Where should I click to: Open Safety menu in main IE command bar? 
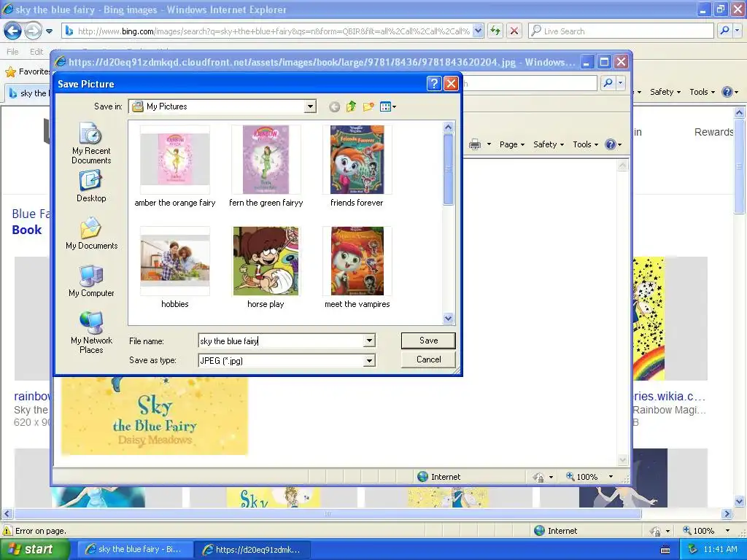tap(665, 92)
